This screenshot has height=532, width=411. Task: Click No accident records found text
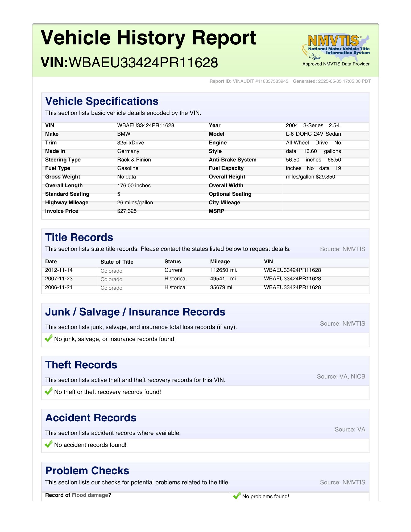[x=90, y=445]
